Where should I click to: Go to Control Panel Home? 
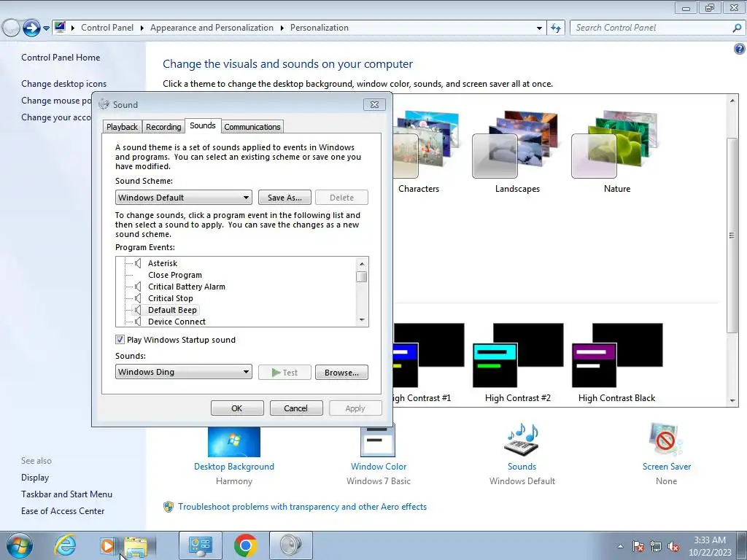[61, 57]
